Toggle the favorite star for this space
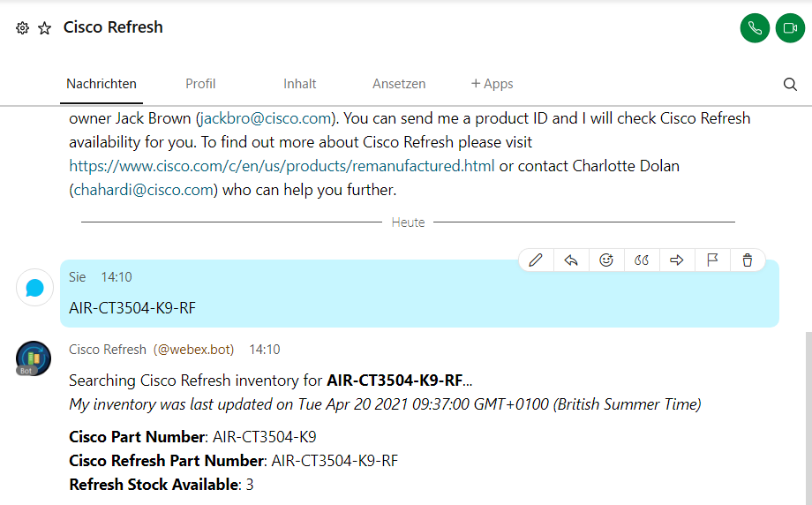The image size is (812, 505). [45, 28]
